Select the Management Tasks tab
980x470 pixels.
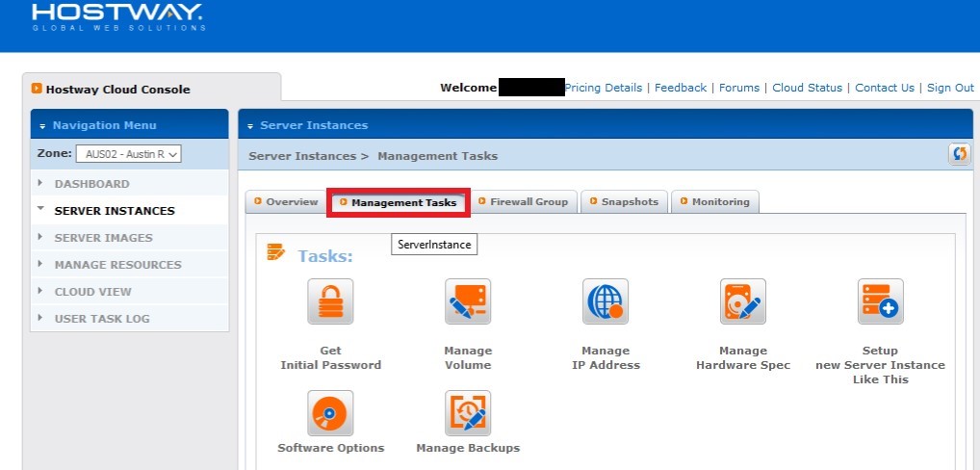(399, 202)
